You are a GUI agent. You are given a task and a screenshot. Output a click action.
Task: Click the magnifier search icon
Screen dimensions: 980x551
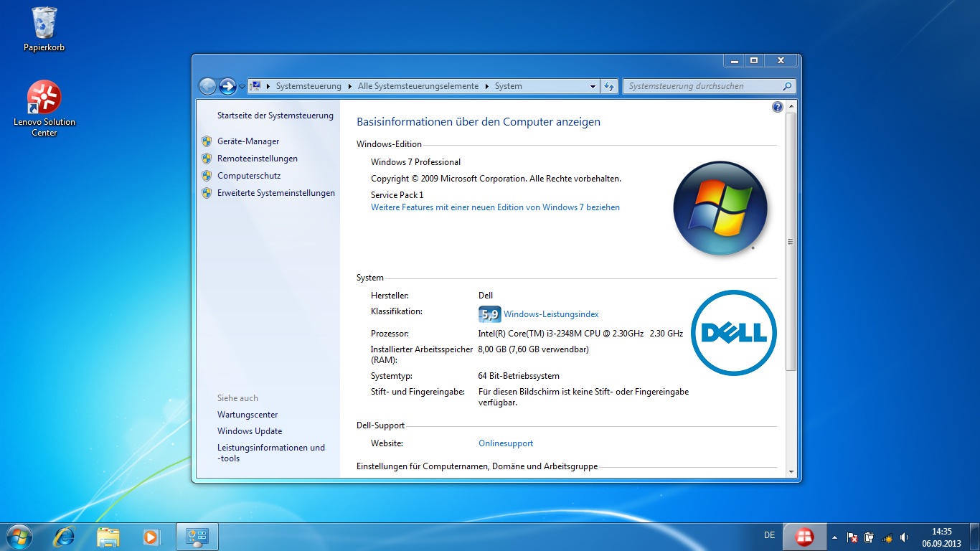tap(788, 86)
